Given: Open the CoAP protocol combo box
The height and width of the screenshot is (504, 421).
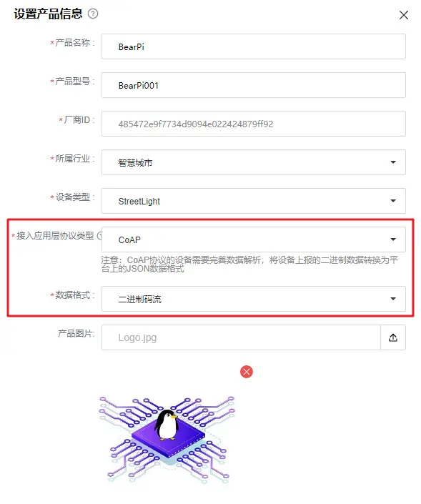Looking at the screenshot, I should [x=254, y=239].
